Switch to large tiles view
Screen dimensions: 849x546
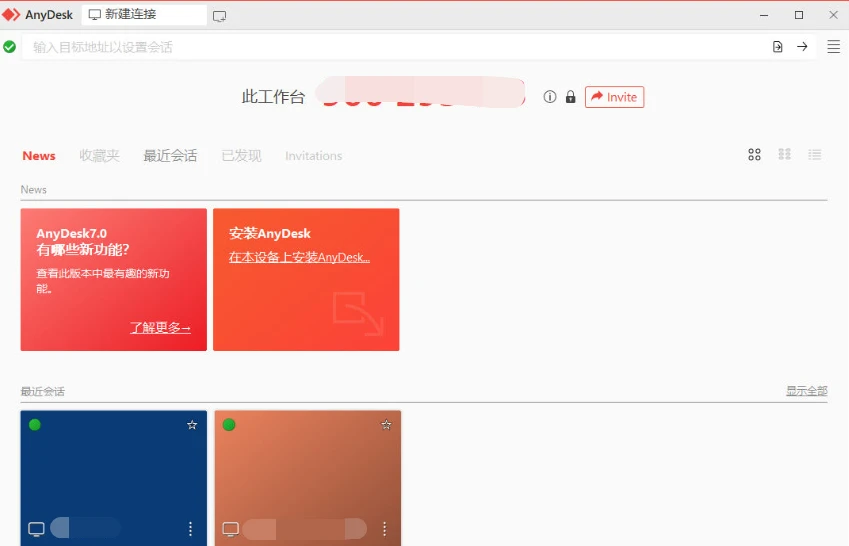tap(755, 155)
